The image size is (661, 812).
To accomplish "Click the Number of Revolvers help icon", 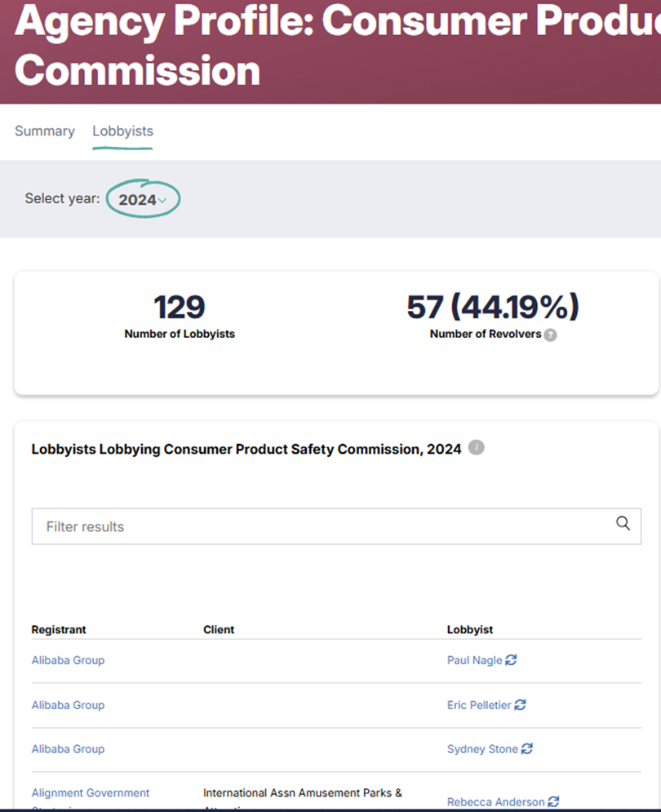I will pyautogui.click(x=550, y=335).
